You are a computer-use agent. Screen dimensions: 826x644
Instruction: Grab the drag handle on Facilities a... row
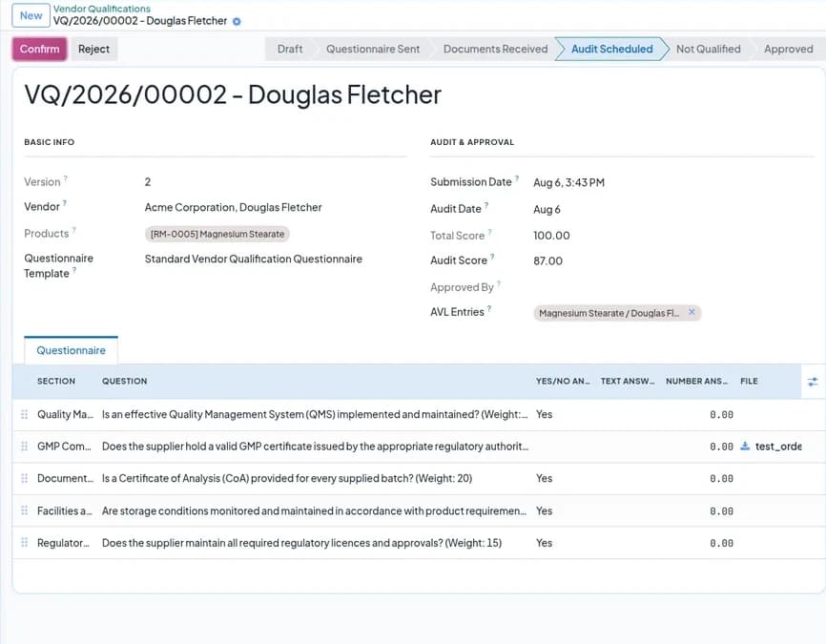coord(24,510)
